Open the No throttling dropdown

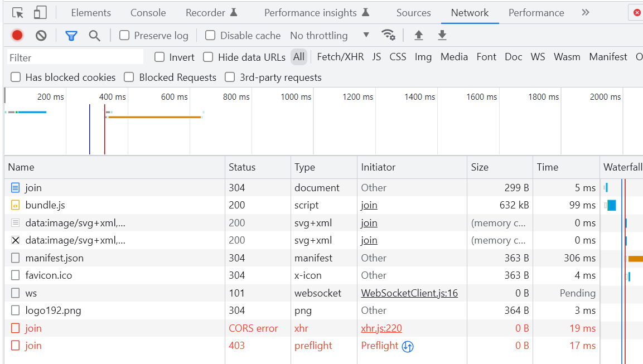point(329,36)
